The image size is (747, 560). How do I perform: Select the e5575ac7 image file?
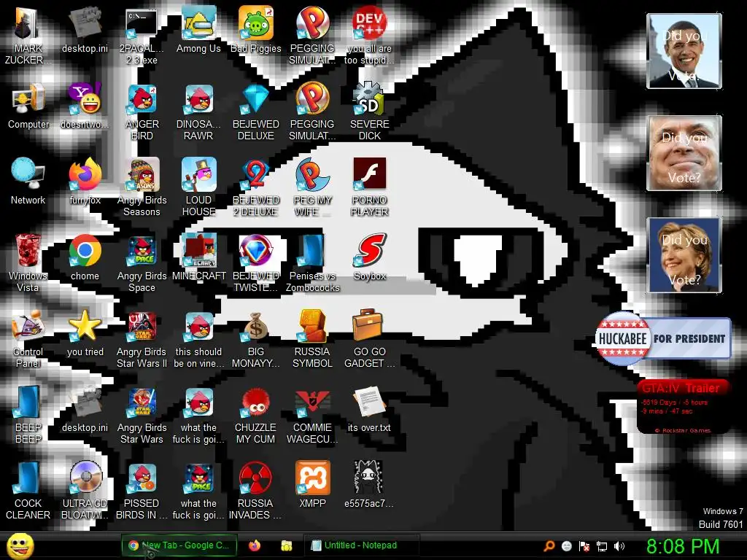tap(370, 485)
